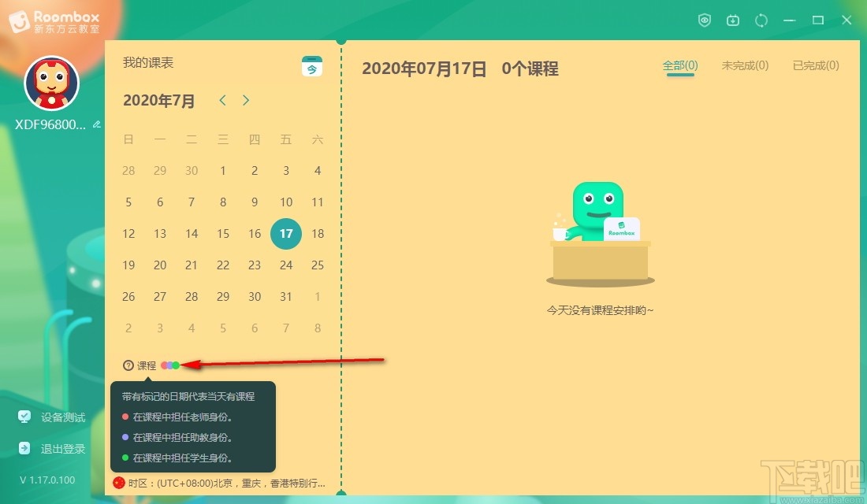Select July 17 on the calendar
Screen dimensions: 867x504
(286, 233)
